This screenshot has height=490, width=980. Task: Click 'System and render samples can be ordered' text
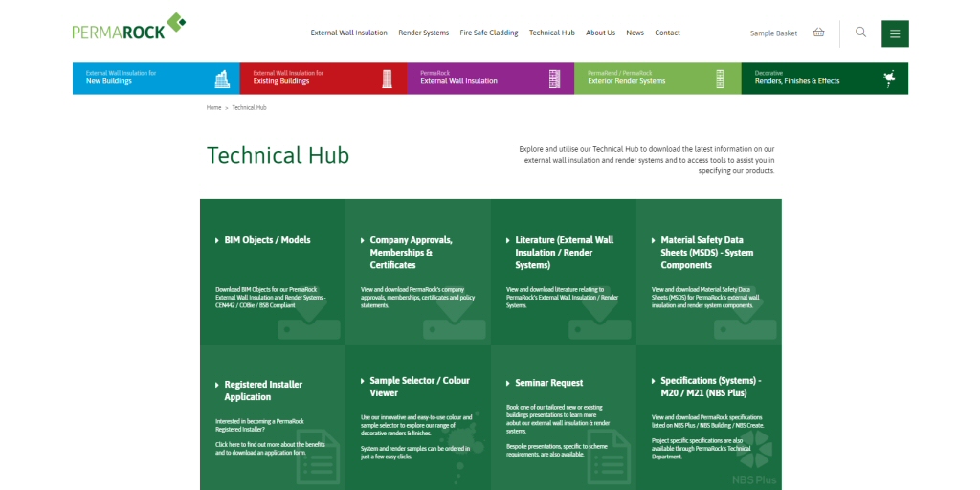tap(415, 453)
